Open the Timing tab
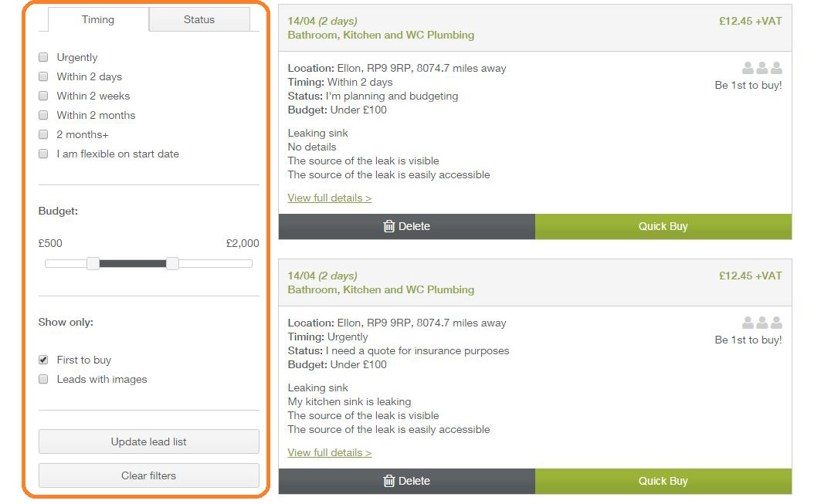This screenshot has height=504, width=838. point(98,19)
